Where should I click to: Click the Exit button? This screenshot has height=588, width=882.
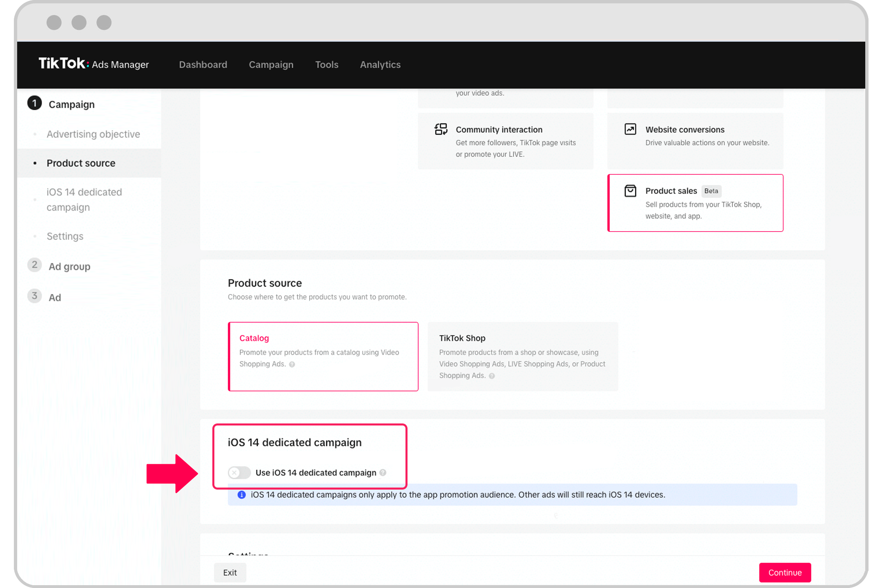(230, 572)
